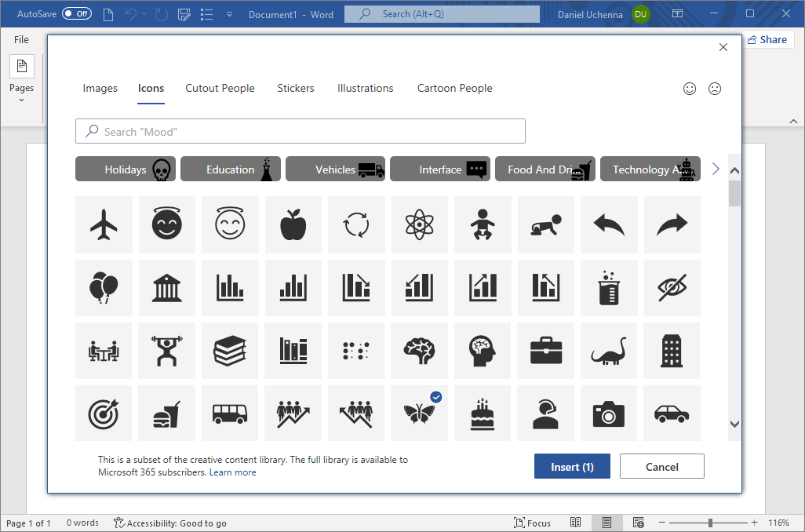Select the birthday cake icon
The image size is (805, 532).
pos(482,413)
